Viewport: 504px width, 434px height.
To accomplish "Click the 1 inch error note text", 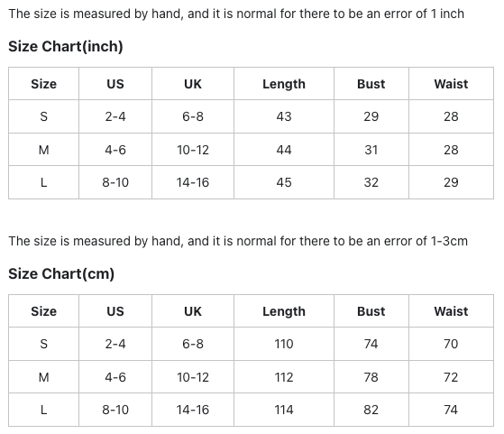I will tap(236, 14).
